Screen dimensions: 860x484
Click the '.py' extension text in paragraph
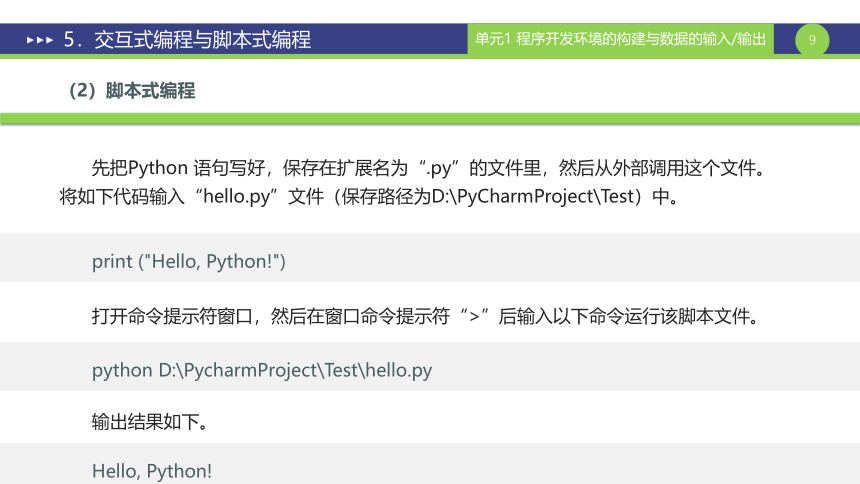[x=439, y=168]
